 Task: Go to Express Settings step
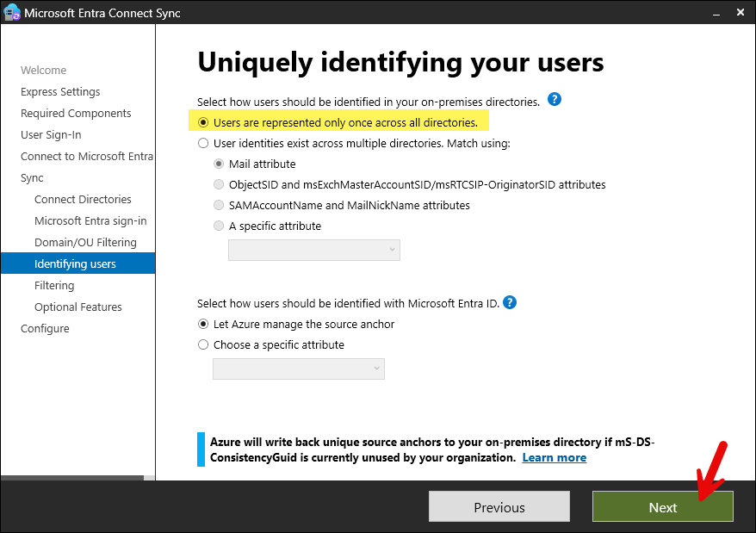tap(60, 91)
